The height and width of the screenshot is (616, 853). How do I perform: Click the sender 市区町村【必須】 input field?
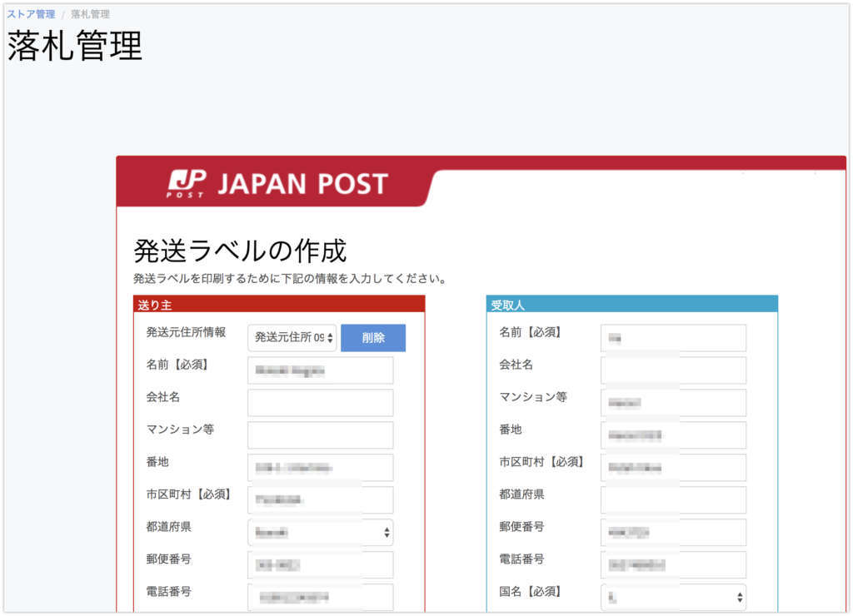321,499
